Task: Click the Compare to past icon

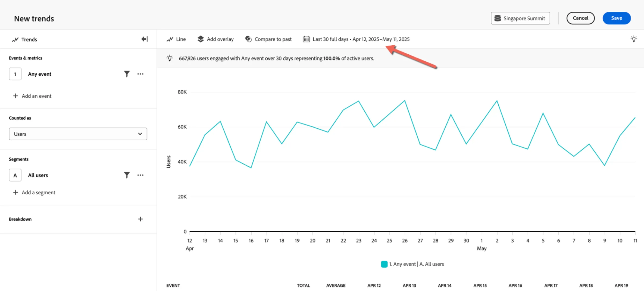Action: coord(248,39)
